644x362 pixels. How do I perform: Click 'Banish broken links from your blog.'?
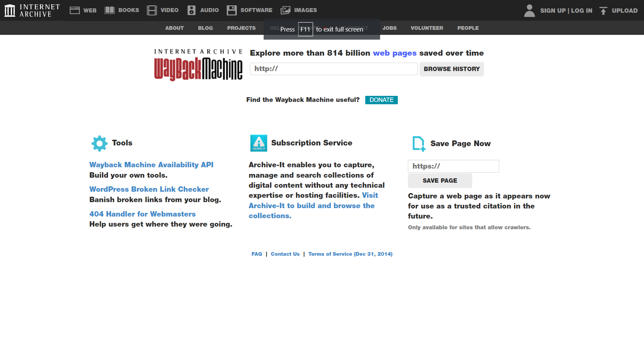click(155, 200)
